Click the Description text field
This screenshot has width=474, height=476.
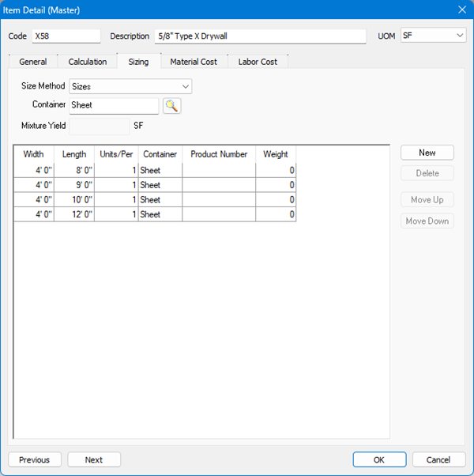(x=260, y=36)
